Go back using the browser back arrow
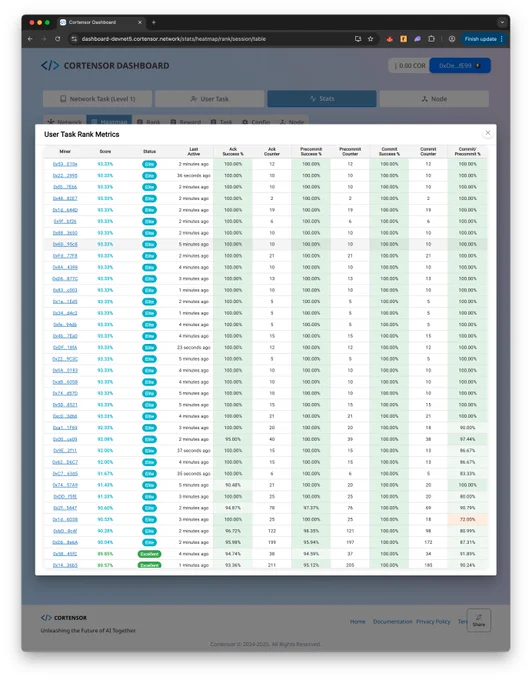 click(30, 39)
